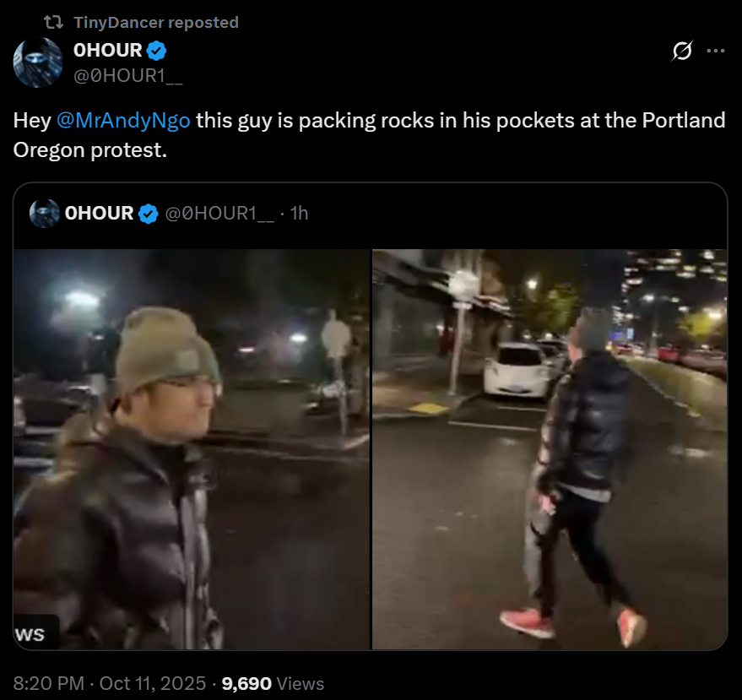Click the WS label on the video
Viewport: 742px width, 700px height.
click(32, 634)
